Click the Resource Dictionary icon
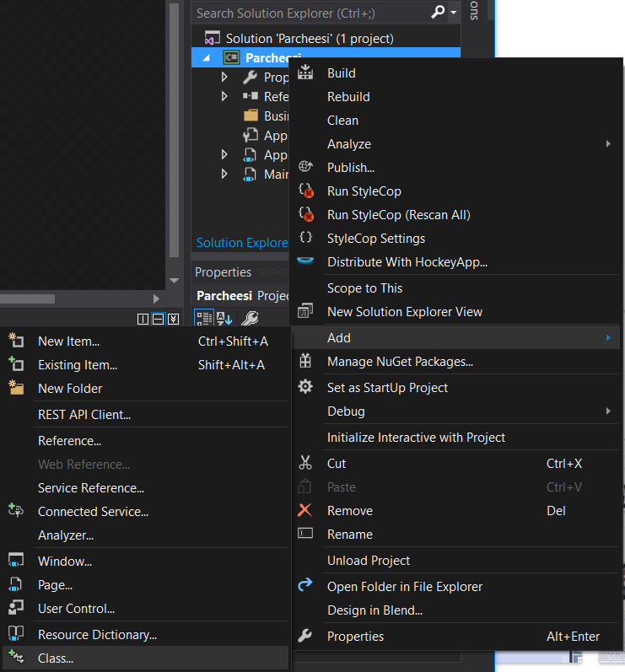The width and height of the screenshot is (625, 672). pos(15,634)
